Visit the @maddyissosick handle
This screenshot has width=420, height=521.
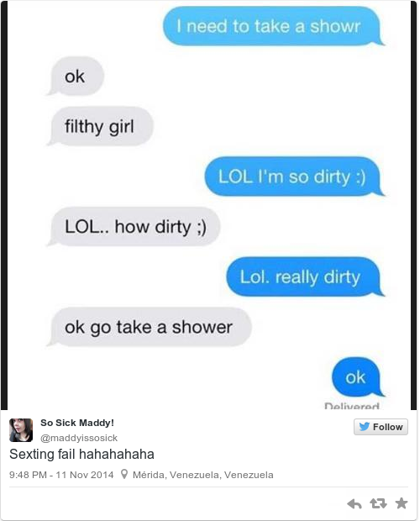[79, 438]
